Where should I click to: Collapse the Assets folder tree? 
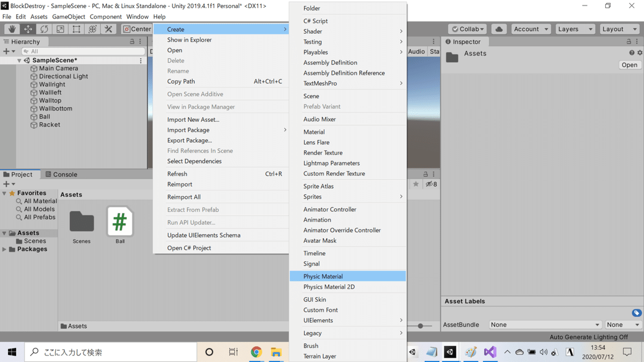click(4, 233)
